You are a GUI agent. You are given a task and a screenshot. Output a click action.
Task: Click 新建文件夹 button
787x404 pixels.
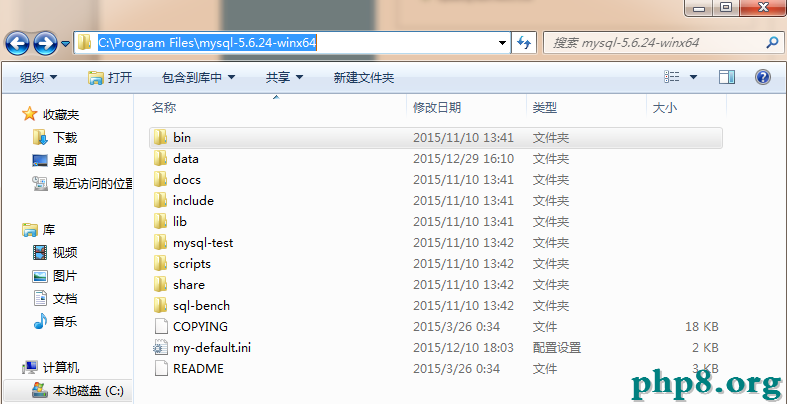(364, 78)
